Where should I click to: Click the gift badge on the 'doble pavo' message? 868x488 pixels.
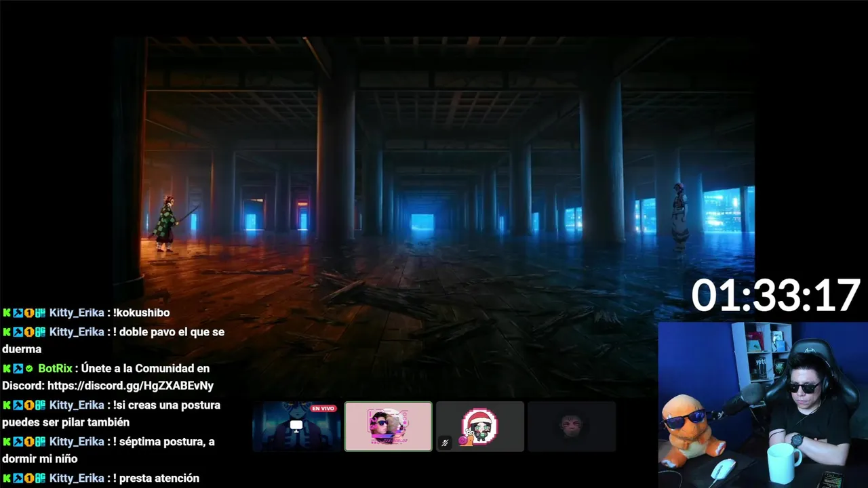(40, 332)
